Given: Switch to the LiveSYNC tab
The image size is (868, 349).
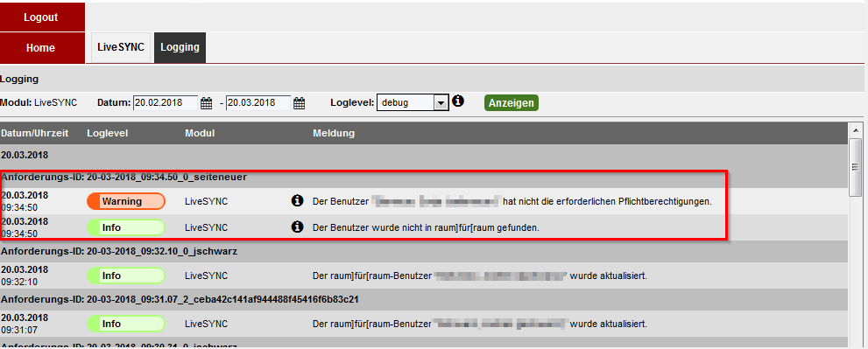Looking at the screenshot, I should (x=121, y=47).
